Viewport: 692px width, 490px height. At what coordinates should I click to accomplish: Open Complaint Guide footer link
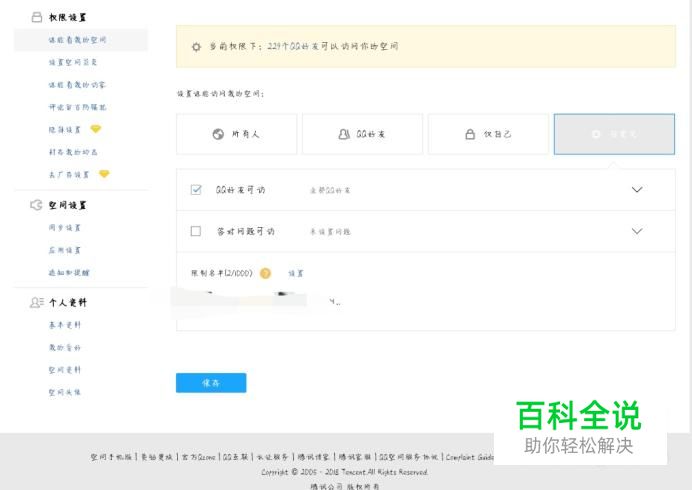(x=469, y=457)
